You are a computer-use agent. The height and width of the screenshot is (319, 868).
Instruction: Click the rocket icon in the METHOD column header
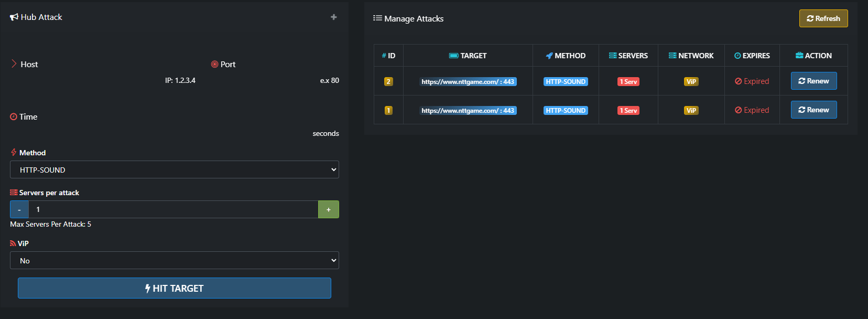549,56
